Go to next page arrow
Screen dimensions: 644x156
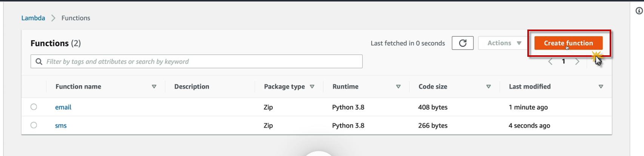(577, 62)
